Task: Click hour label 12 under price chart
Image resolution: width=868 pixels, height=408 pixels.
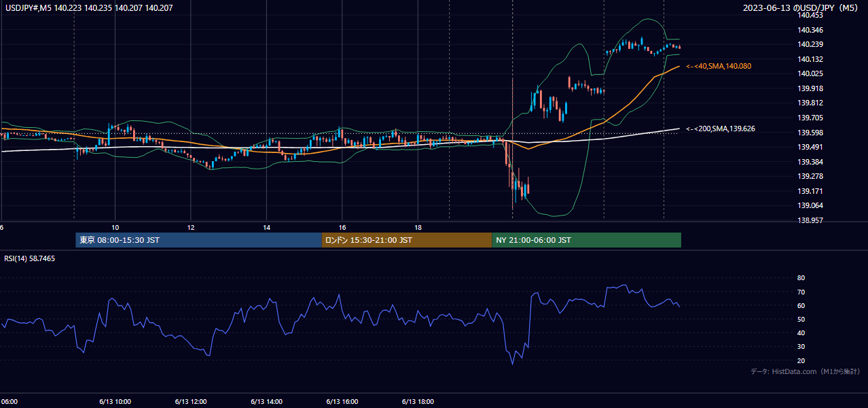Action: 191,227
